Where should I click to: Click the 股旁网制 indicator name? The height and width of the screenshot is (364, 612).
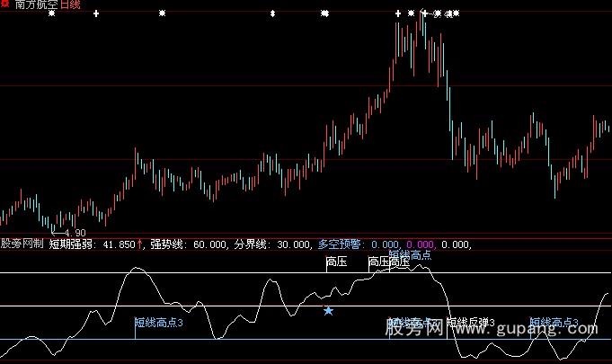22,244
